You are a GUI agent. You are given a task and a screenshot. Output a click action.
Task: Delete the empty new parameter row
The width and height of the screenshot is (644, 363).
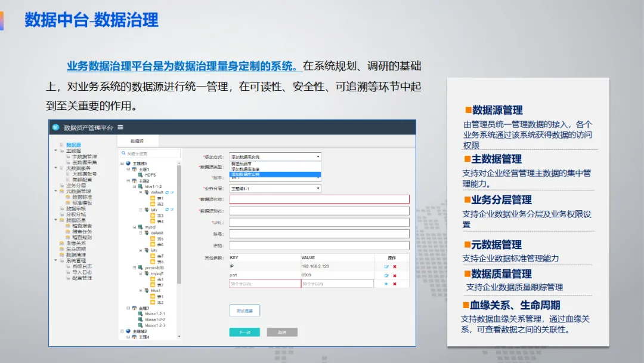pos(395,284)
